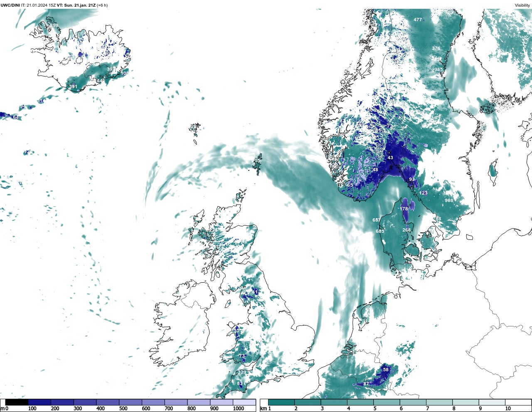This screenshot has height=412, width=532.
Task: Click the 'Visibility' label in the top corner
Action: click(x=522, y=5)
